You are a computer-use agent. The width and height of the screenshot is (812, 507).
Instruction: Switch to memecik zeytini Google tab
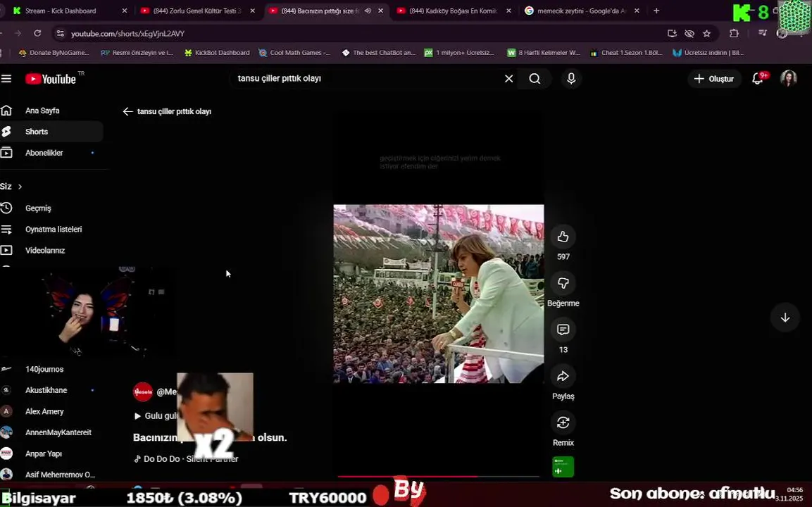tap(581, 11)
